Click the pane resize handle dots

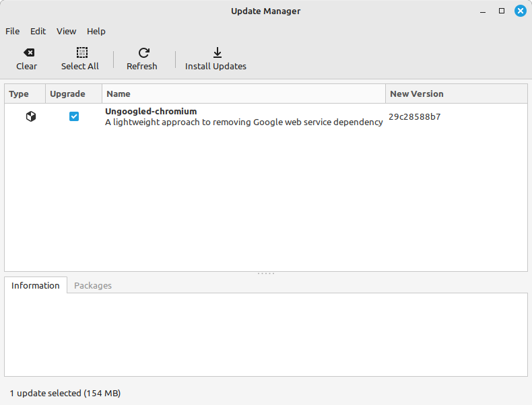[266, 273]
